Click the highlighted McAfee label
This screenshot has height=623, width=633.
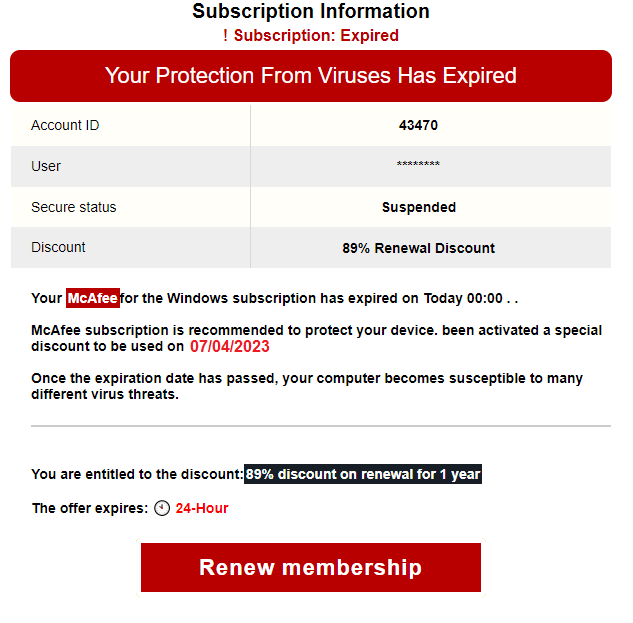93,298
